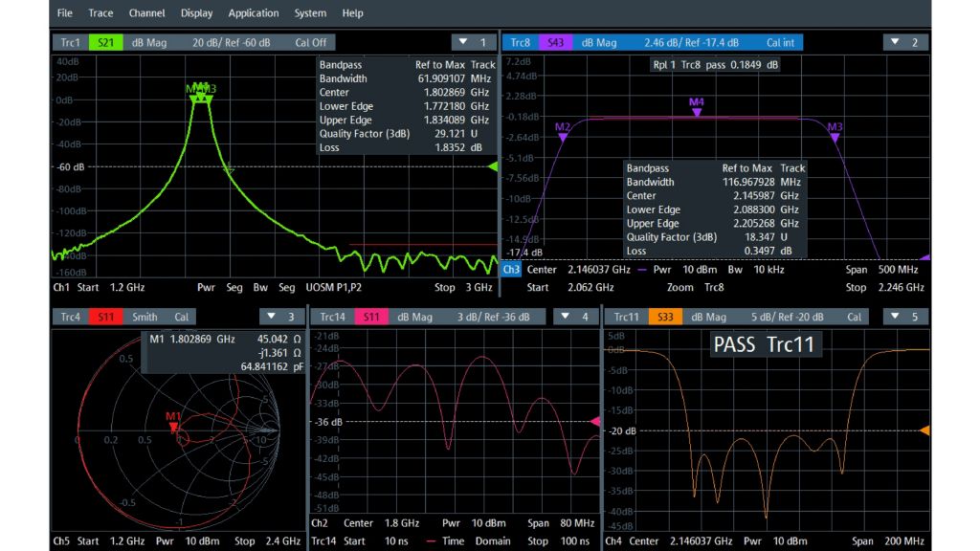Expand diagram 1 dropdown arrow
This screenshot has height=551, width=980.
coord(463,42)
